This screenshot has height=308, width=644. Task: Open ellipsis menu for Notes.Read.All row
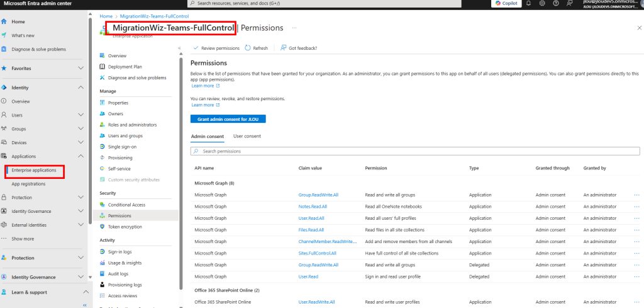[637, 207]
